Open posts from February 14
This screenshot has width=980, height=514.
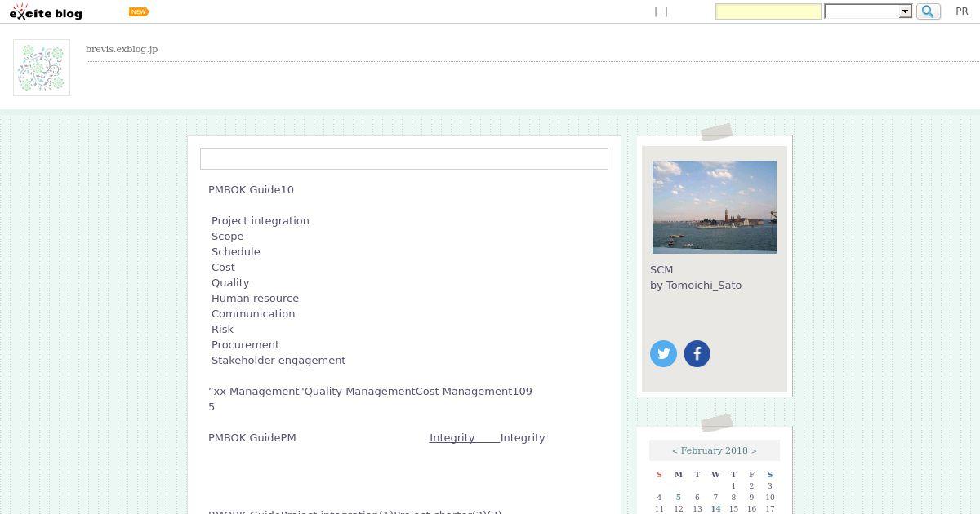715,508
